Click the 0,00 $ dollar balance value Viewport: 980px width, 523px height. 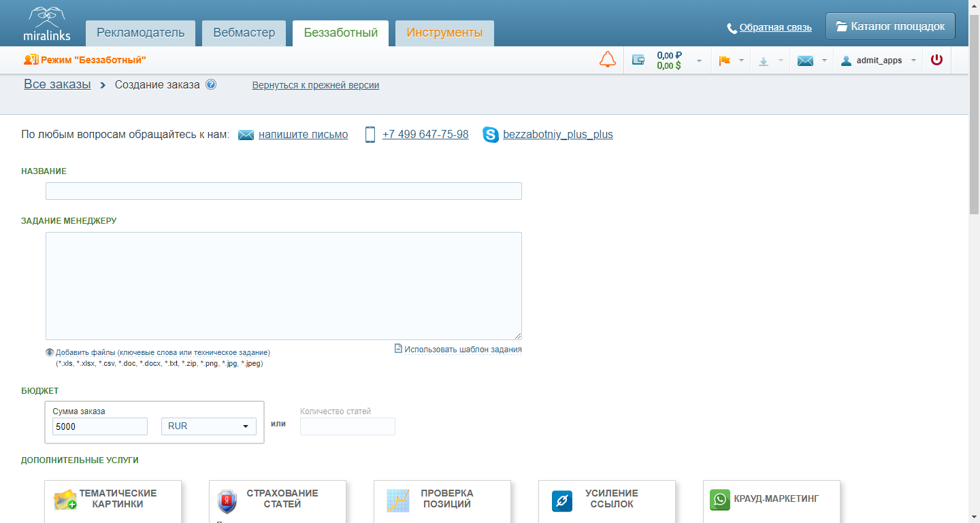669,66
